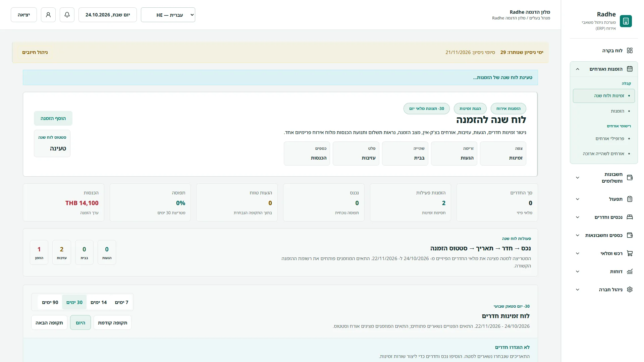Open the language dropdown עברית — HE
Screen dimensions: 644x362
click(168, 15)
